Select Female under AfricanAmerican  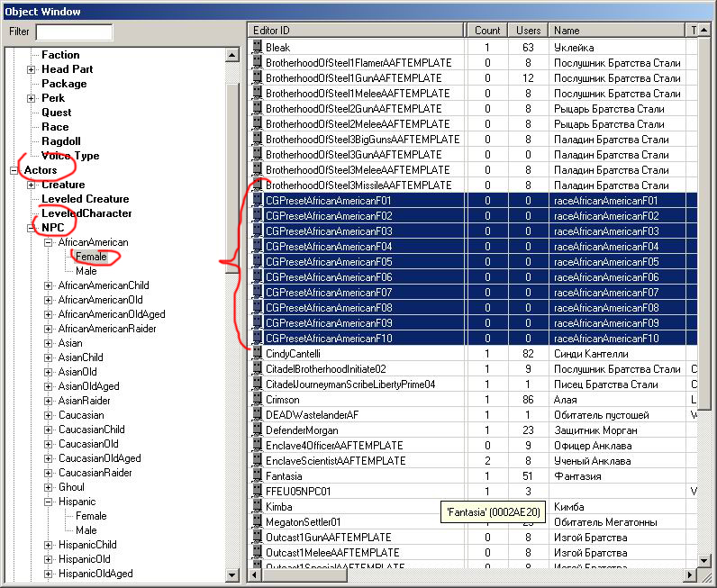pos(91,257)
